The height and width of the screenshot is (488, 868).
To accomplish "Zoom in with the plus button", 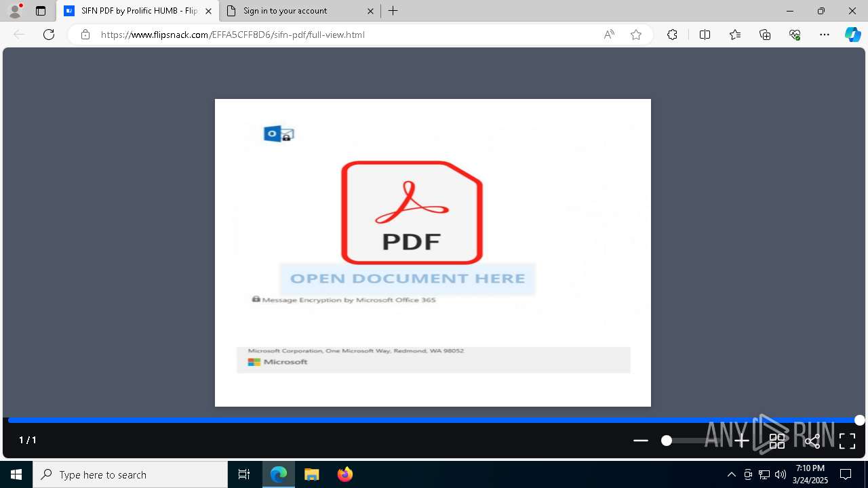I will pyautogui.click(x=742, y=441).
